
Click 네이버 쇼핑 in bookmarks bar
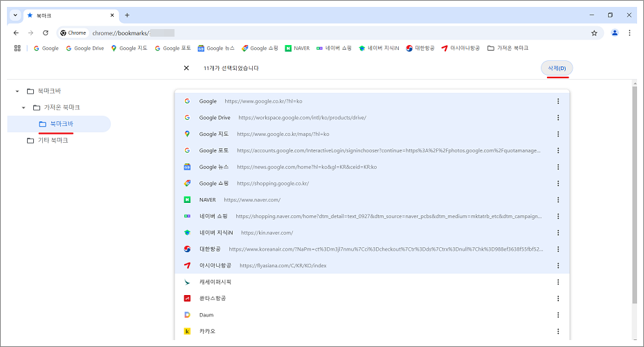[334, 48]
